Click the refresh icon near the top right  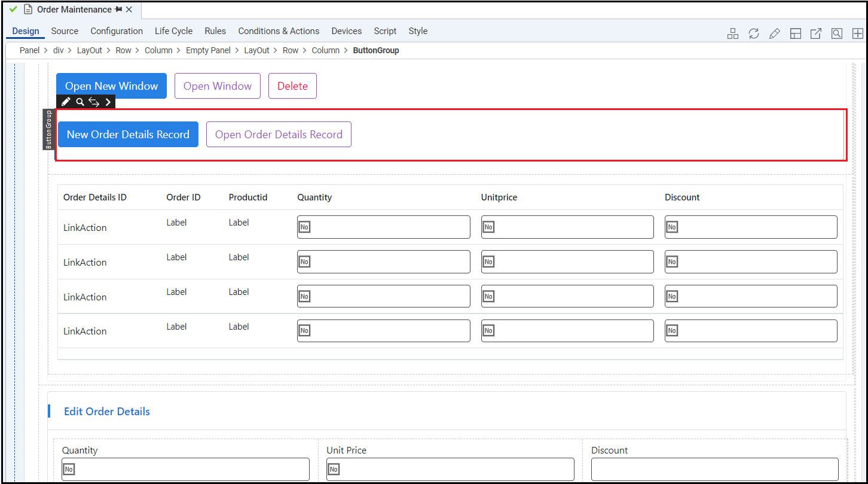[754, 34]
